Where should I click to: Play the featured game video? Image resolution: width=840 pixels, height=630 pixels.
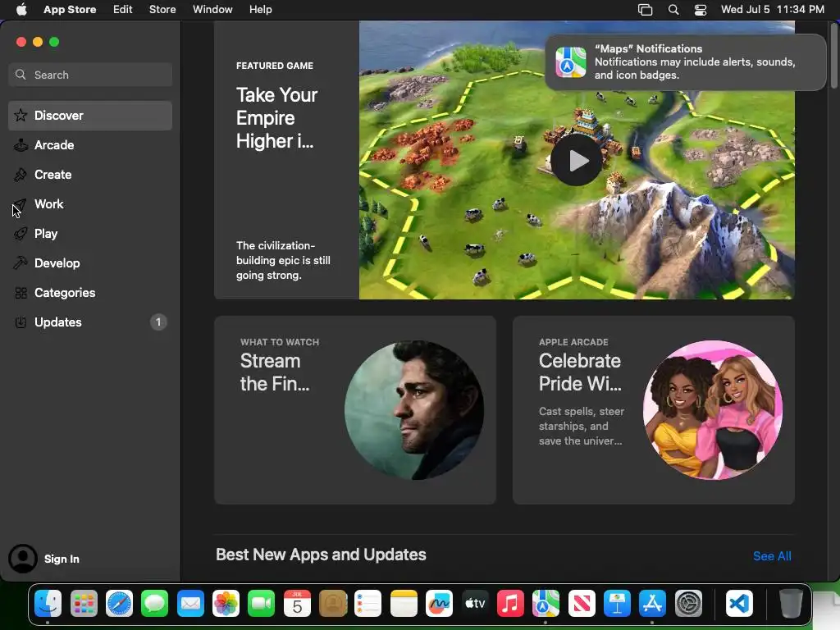[577, 160]
